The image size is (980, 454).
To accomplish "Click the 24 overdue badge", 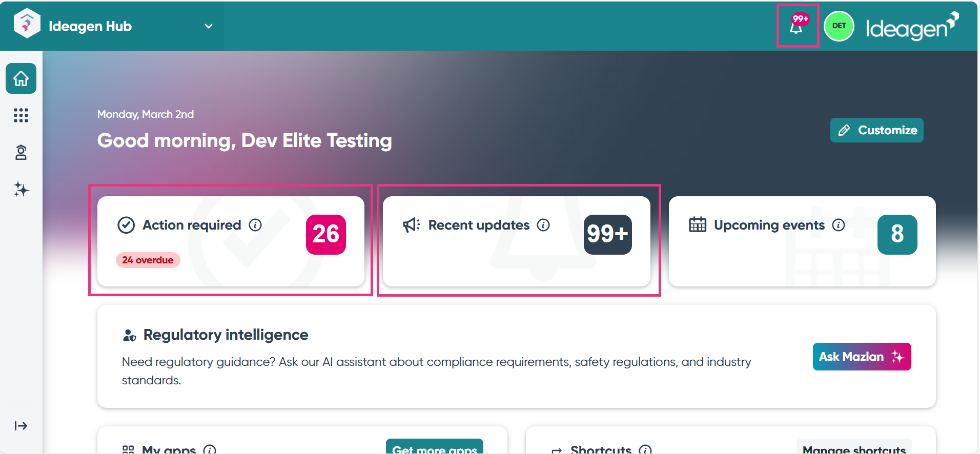I will pos(148,260).
